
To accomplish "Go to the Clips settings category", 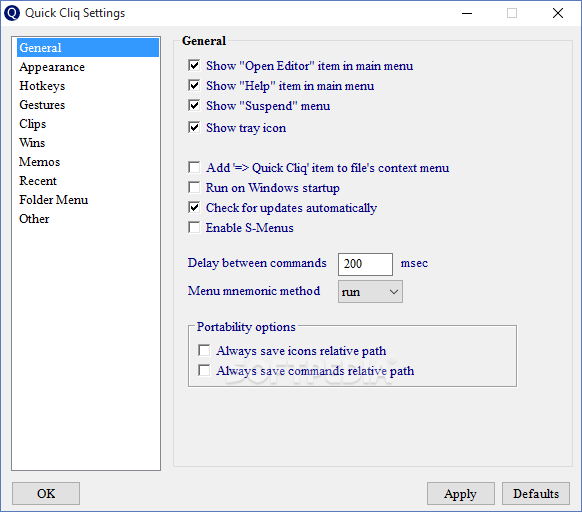I will [88, 124].
